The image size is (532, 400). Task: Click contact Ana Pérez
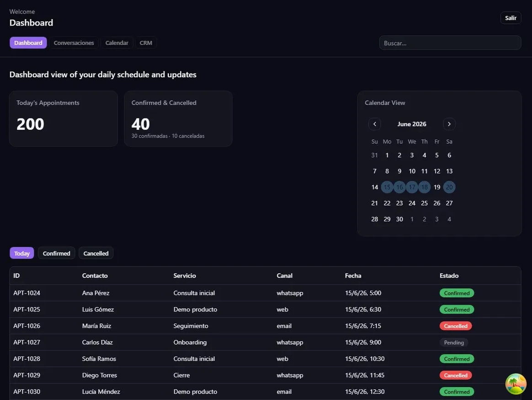(x=96, y=293)
